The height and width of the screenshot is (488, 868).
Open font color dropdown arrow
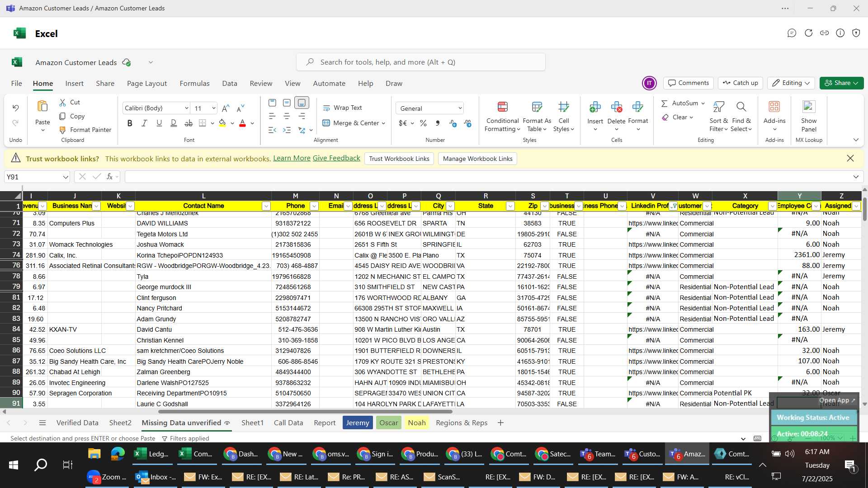pyautogui.click(x=252, y=123)
